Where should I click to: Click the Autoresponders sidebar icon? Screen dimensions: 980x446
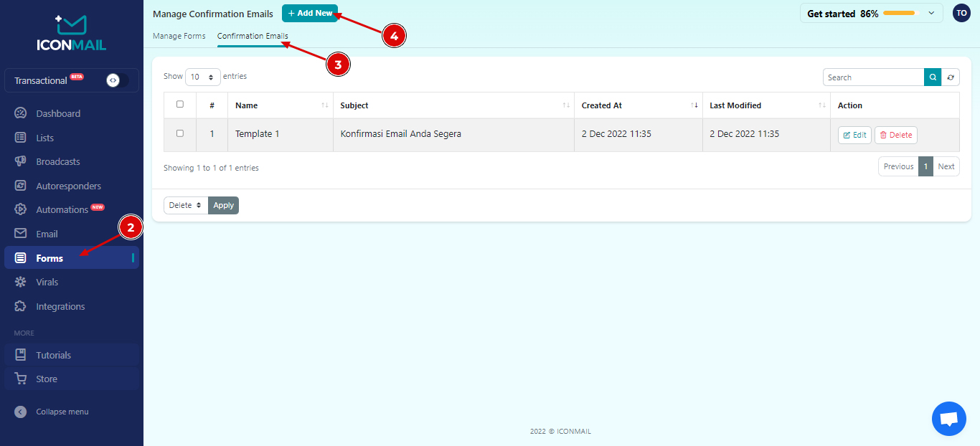coord(21,186)
